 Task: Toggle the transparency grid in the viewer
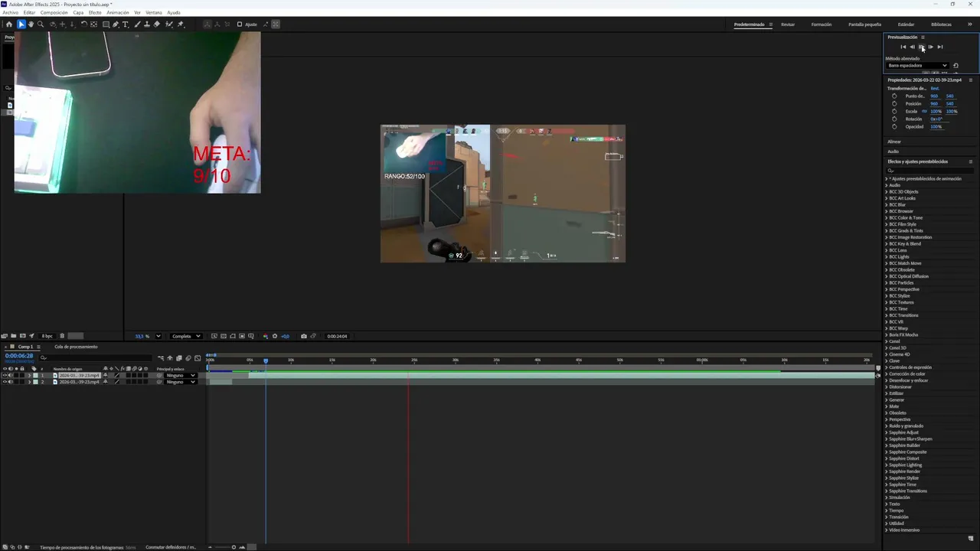pos(223,336)
